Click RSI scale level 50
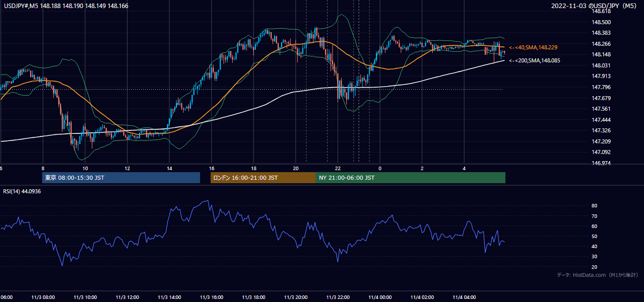The height and width of the screenshot is (302, 644). [594, 236]
